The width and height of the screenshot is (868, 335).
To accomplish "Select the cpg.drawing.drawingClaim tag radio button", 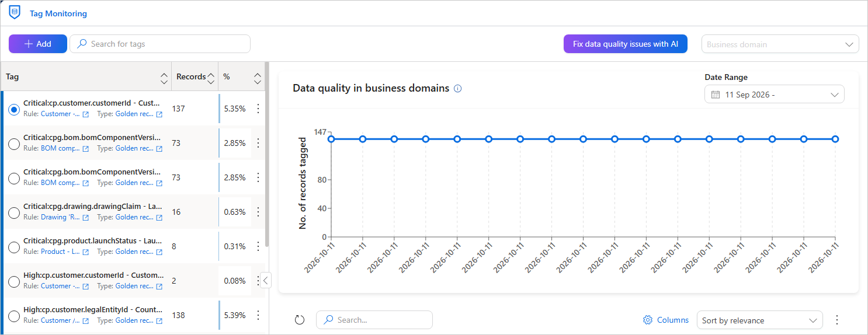I will (x=15, y=212).
